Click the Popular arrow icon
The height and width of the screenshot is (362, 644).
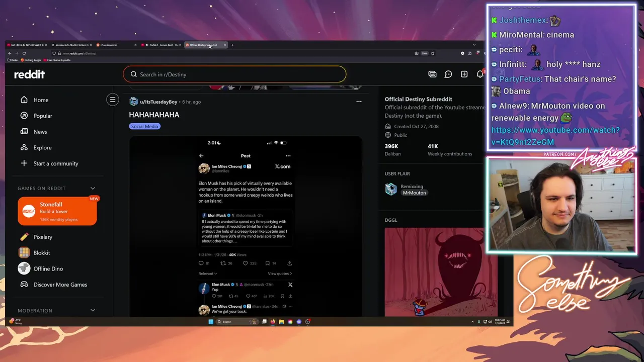coord(24,116)
